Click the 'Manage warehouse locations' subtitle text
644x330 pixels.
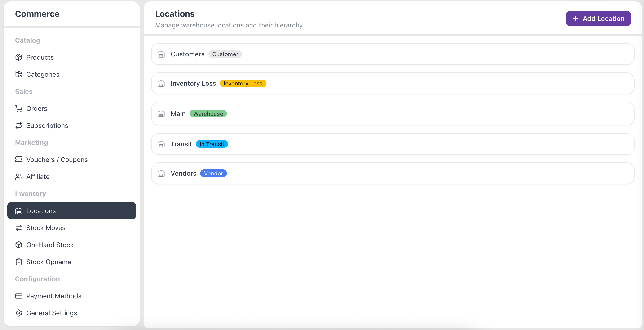tap(229, 25)
